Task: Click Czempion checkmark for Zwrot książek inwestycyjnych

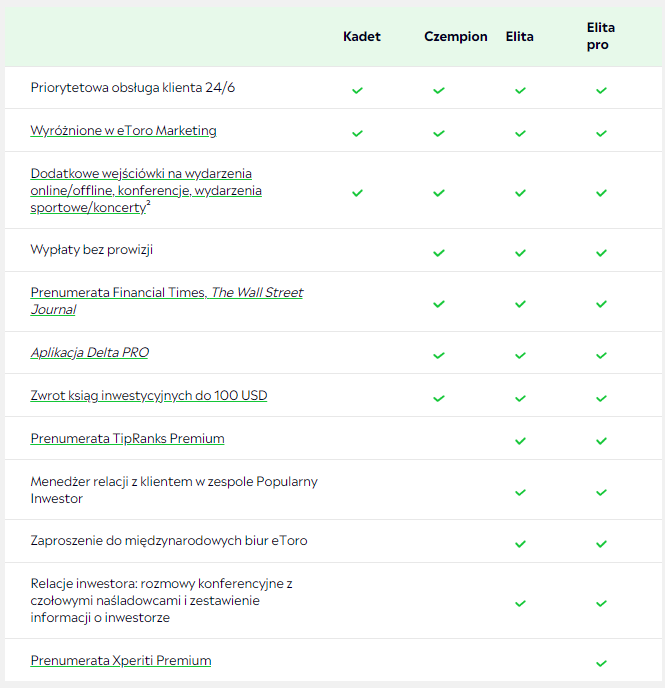Action: coord(438,398)
